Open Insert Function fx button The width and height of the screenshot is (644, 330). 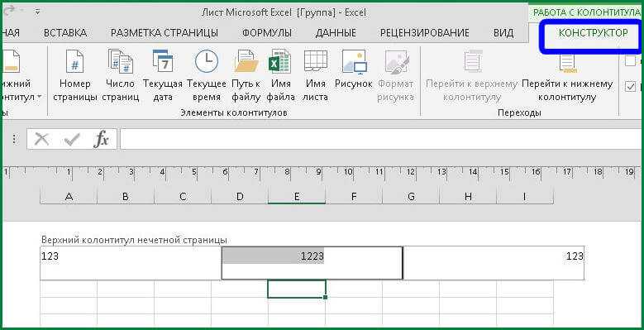(x=101, y=140)
